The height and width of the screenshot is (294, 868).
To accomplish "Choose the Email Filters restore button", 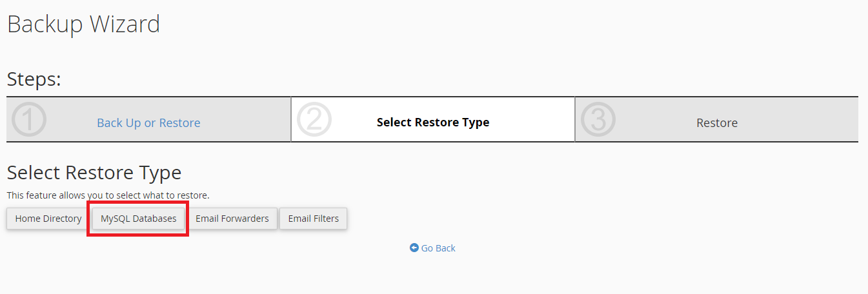I will coord(314,219).
